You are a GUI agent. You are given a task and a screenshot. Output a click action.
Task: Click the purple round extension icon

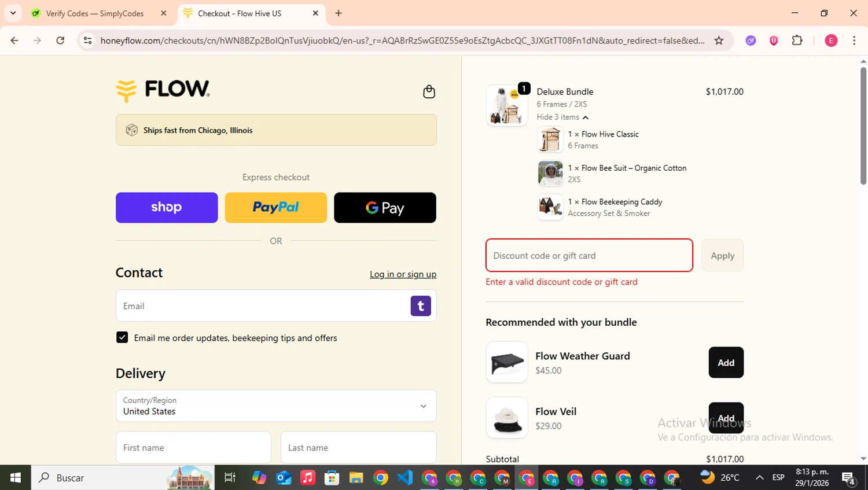pos(751,40)
